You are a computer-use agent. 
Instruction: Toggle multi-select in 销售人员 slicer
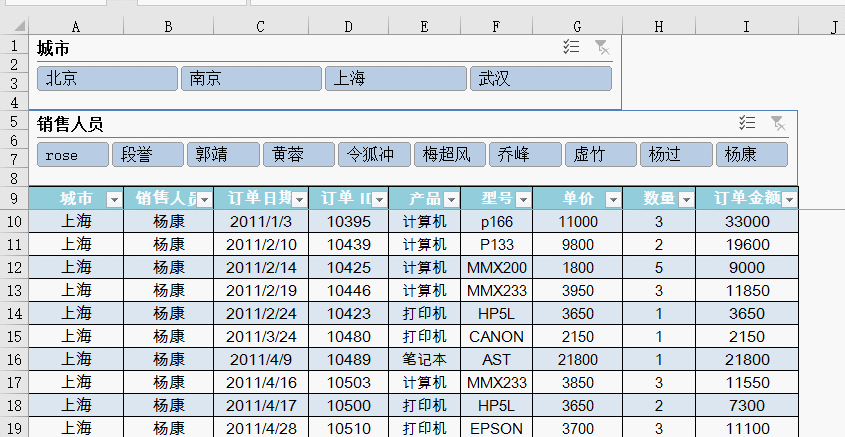[747, 123]
